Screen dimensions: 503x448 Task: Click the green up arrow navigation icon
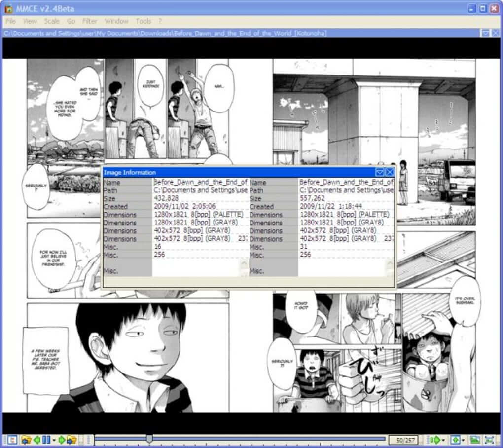[456, 440]
